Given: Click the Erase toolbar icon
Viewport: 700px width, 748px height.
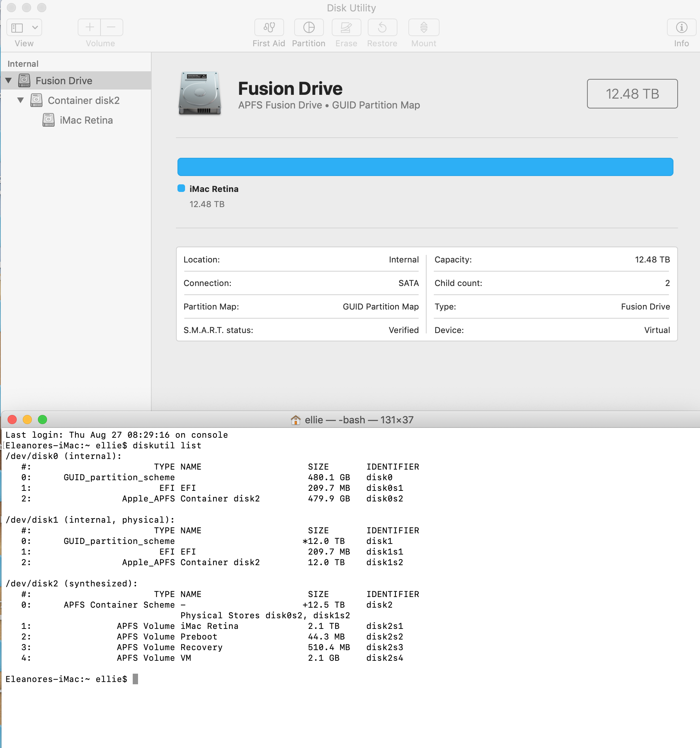Looking at the screenshot, I should [x=346, y=27].
